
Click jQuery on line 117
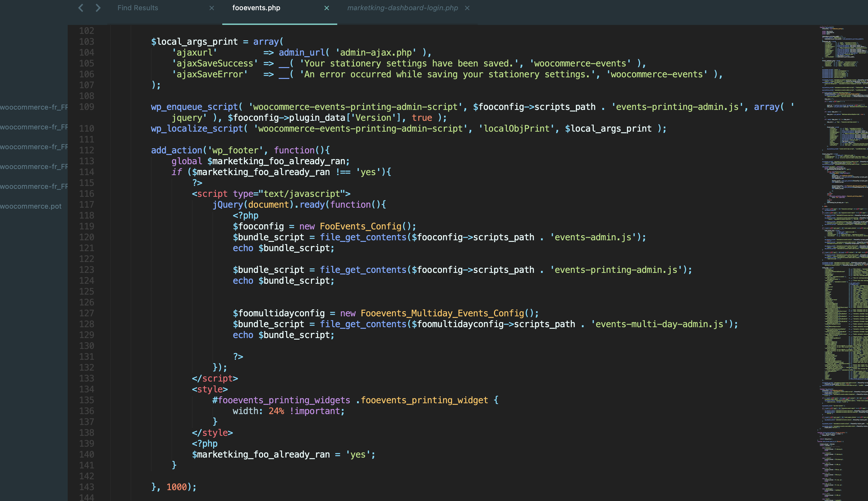tap(228, 205)
